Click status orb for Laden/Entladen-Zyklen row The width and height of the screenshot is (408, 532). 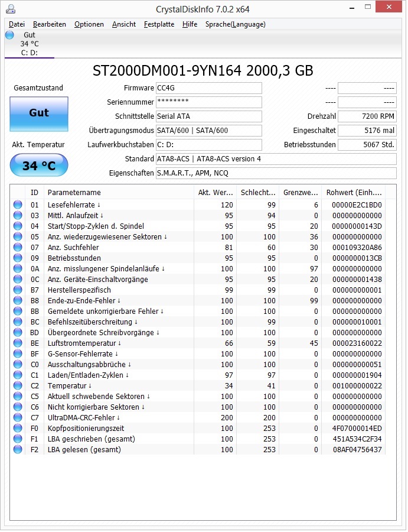(x=18, y=375)
